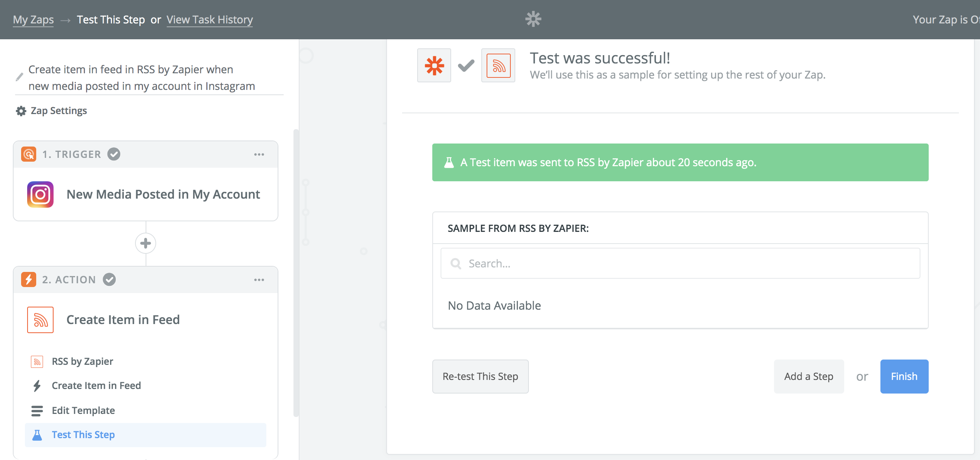Image resolution: width=980 pixels, height=460 pixels.
Task: Click the action step completed checkmark
Action: tap(109, 279)
